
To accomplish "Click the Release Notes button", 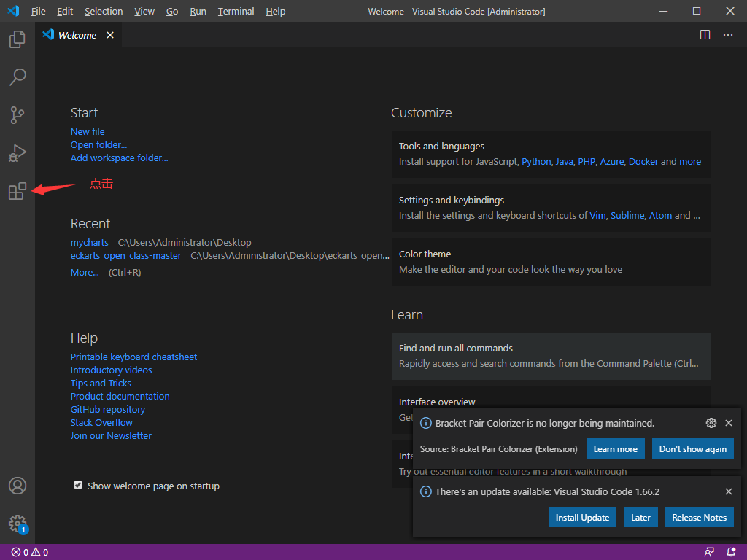I will tap(699, 517).
